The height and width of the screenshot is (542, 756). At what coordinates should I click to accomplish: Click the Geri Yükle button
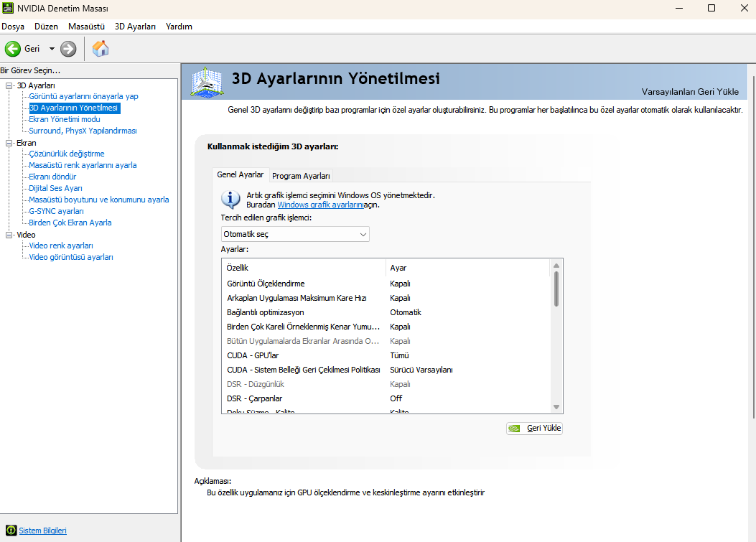pyautogui.click(x=534, y=428)
